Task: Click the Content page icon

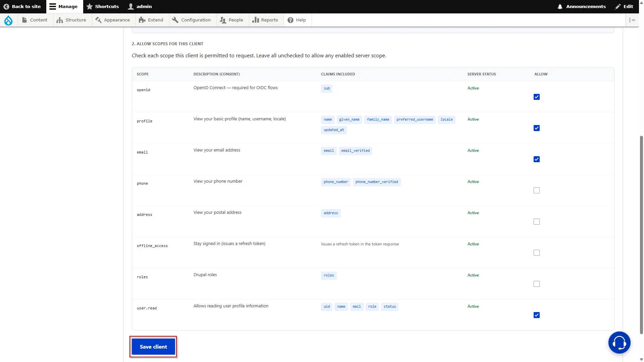Action: [x=24, y=20]
